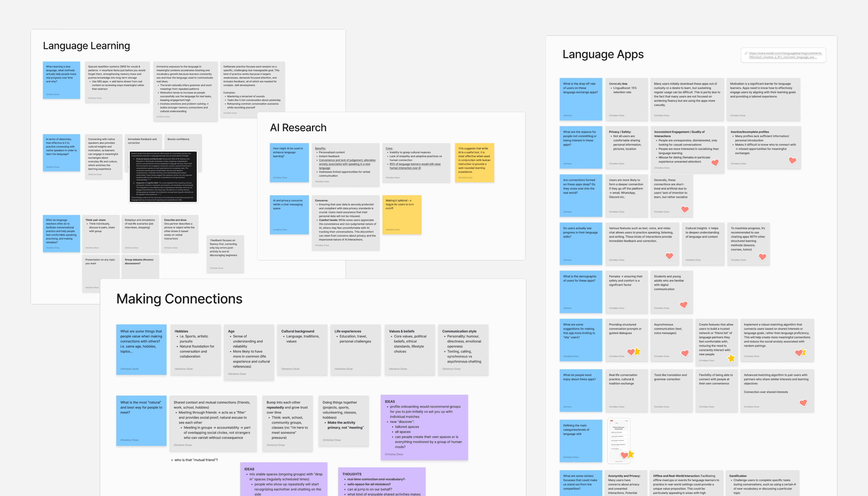868x496 pixels.
Task: Click heart on short-lived connections note
Action: pyautogui.click(x=685, y=209)
